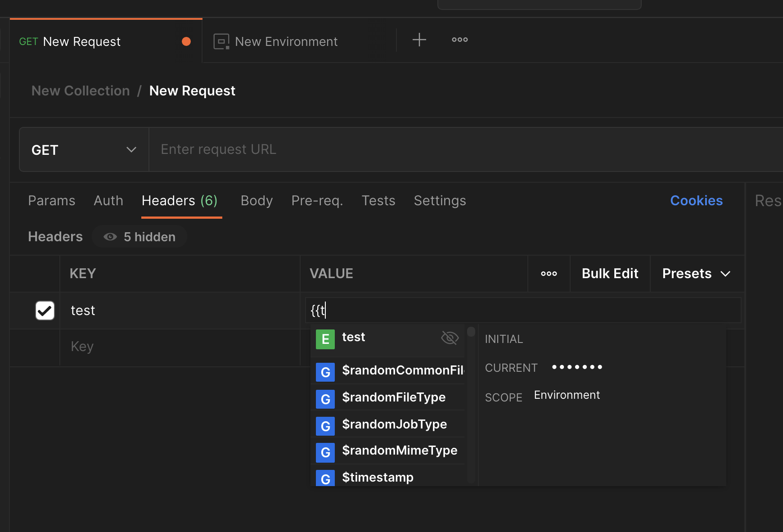Click the Bulk Edit button
This screenshot has height=532, width=783.
tap(610, 273)
